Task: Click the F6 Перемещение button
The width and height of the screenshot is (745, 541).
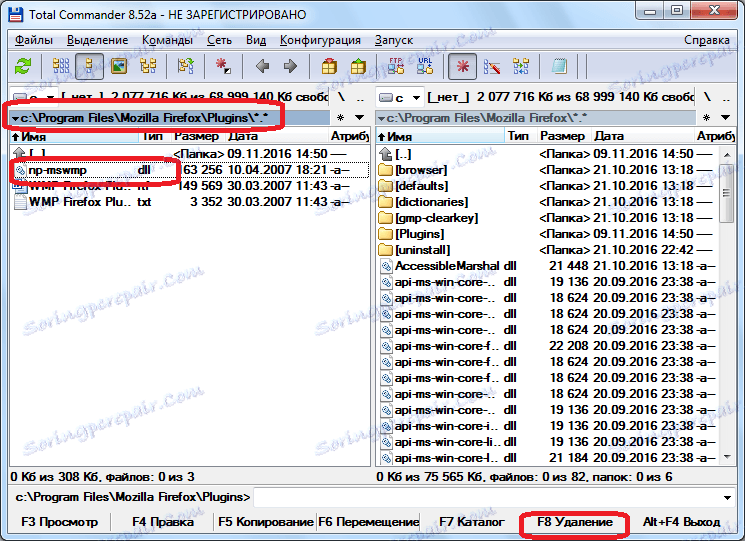Action: click(368, 522)
